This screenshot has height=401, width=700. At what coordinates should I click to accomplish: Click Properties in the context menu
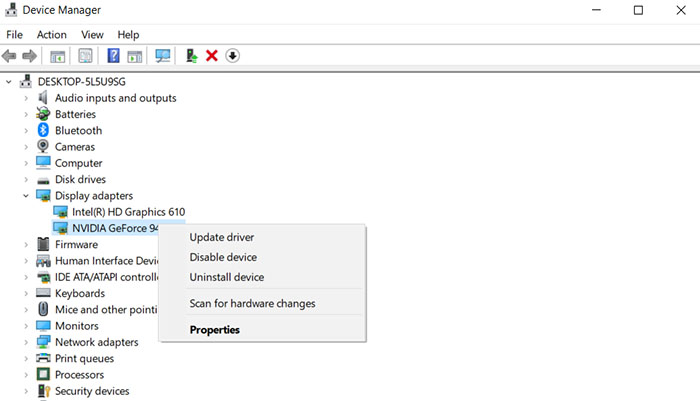click(x=215, y=330)
